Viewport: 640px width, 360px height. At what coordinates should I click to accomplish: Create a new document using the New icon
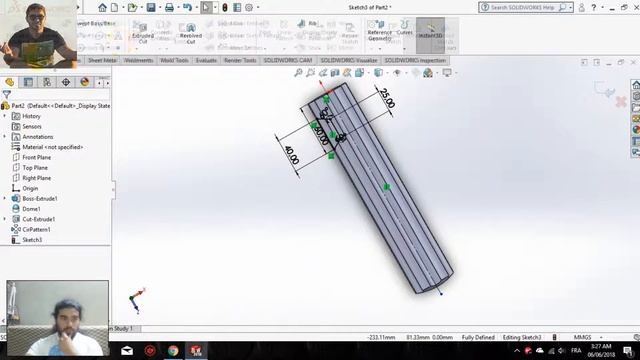[115, 7]
